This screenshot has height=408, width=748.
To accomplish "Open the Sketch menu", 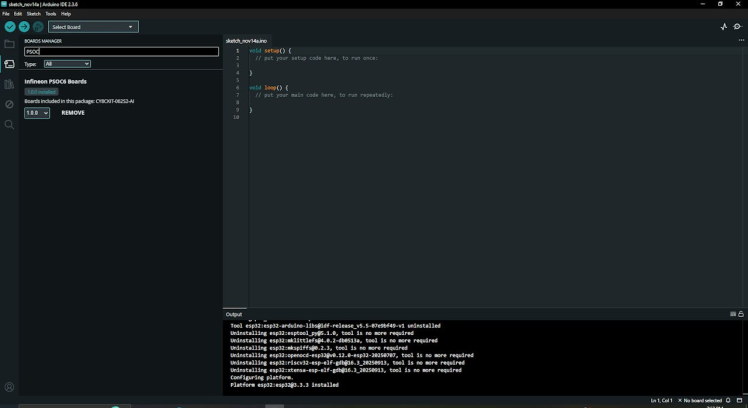I will point(34,14).
